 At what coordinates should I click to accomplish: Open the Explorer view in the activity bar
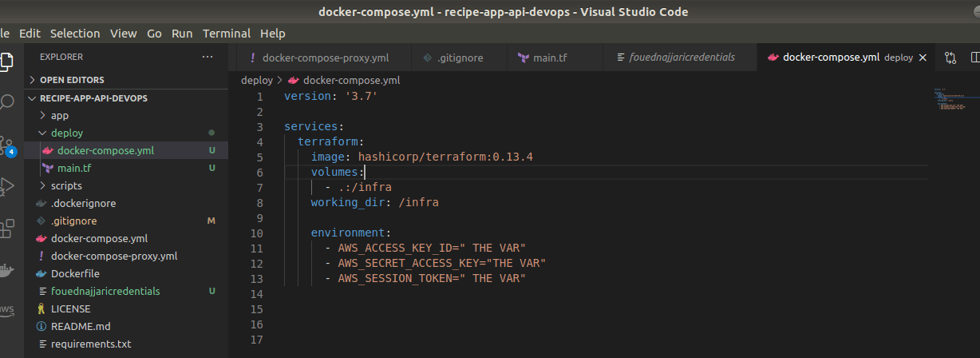[6, 61]
